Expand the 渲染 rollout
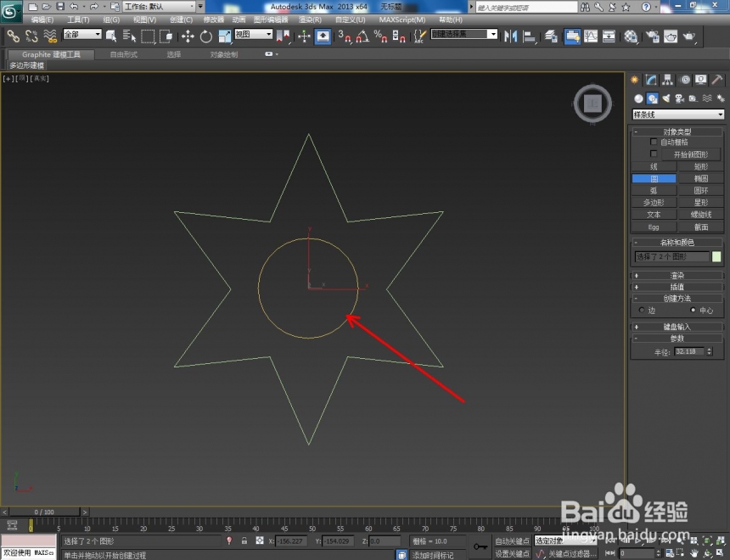730x560 pixels. click(677, 276)
